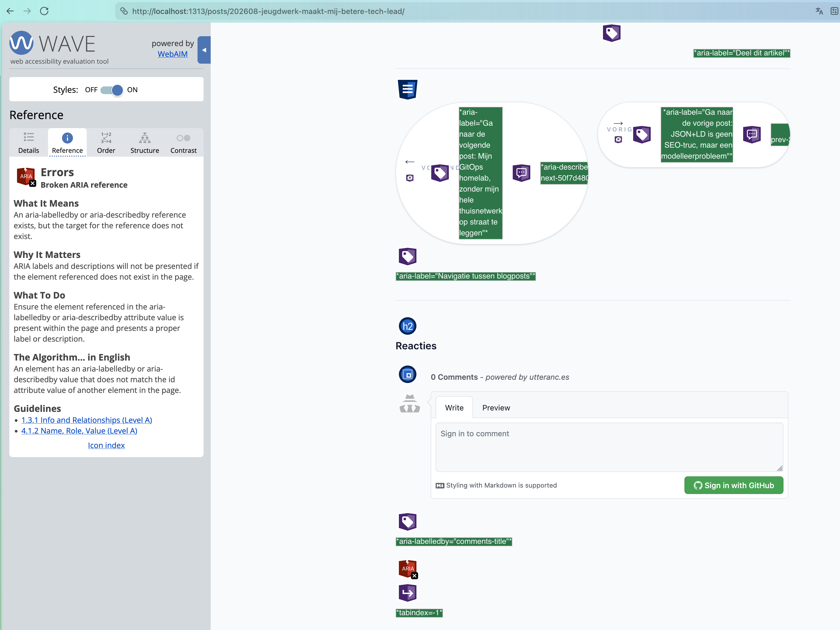Click the aria-describedby speech icon in next-post card

[522, 173]
